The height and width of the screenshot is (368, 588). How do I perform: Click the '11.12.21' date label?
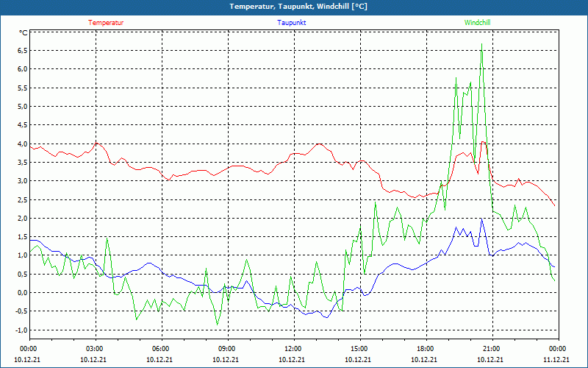pos(556,359)
